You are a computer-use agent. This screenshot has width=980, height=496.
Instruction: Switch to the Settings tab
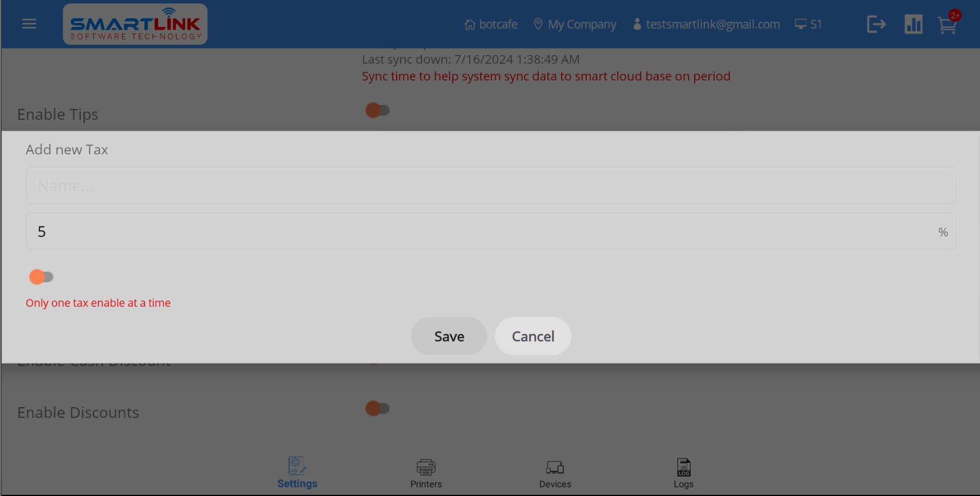tap(297, 473)
